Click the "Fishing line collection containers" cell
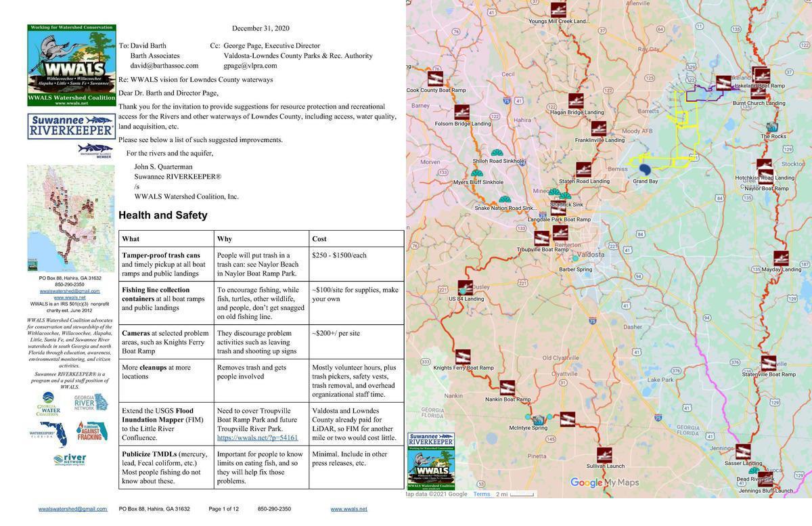 coord(166,303)
